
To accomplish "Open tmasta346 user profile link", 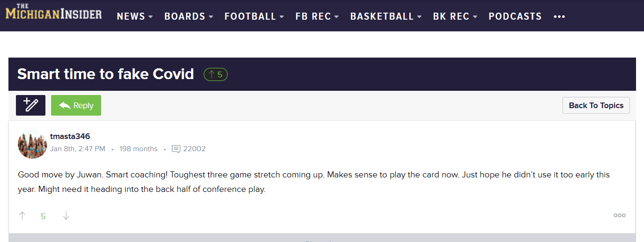I will [70, 136].
